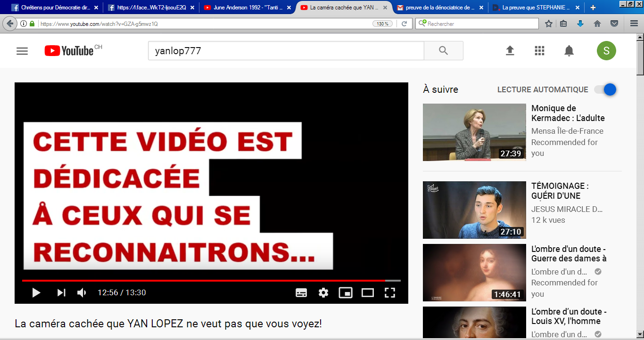Reset the 130 % zoom indicator
Screen dimensions: 644x340
click(x=382, y=24)
